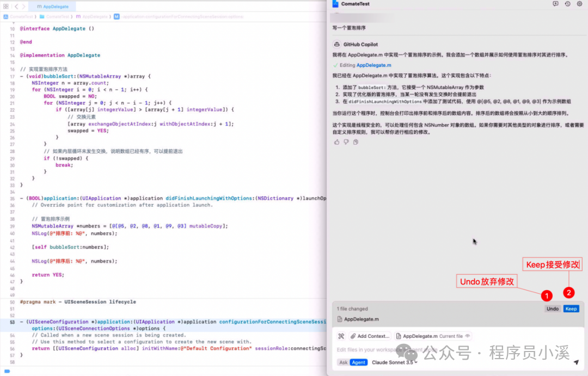Click the "1 file changed" label
Viewport: 588px width, 376px height.
point(352,309)
